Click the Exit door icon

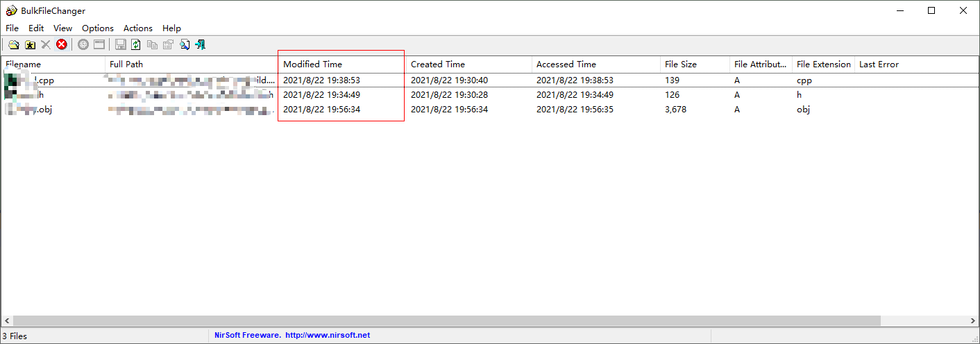pyautogui.click(x=201, y=44)
